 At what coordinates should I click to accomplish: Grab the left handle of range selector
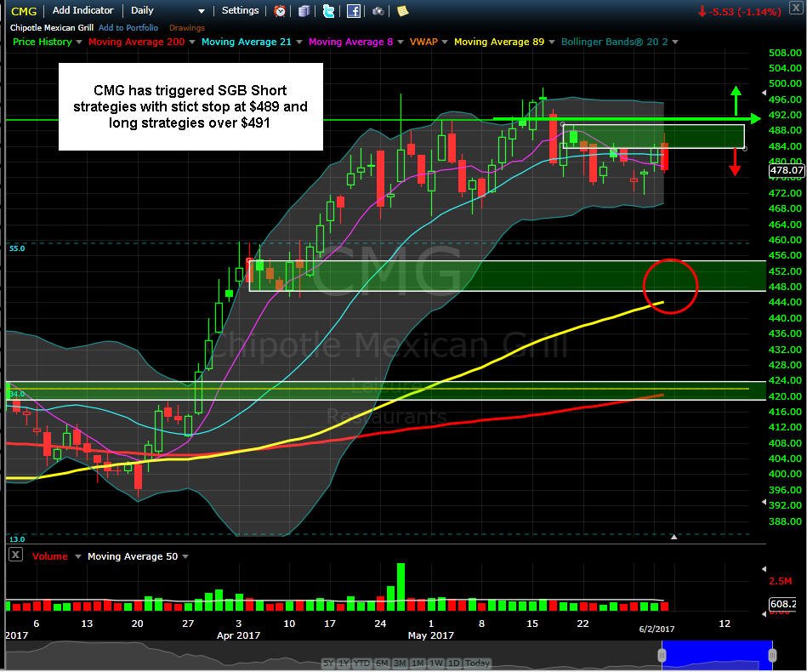(x=662, y=655)
